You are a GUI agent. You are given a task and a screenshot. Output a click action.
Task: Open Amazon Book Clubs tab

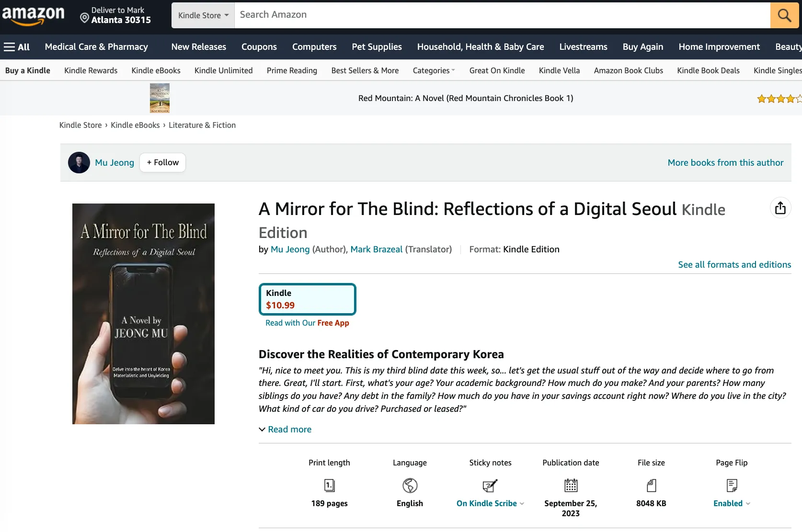click(629, 70)
